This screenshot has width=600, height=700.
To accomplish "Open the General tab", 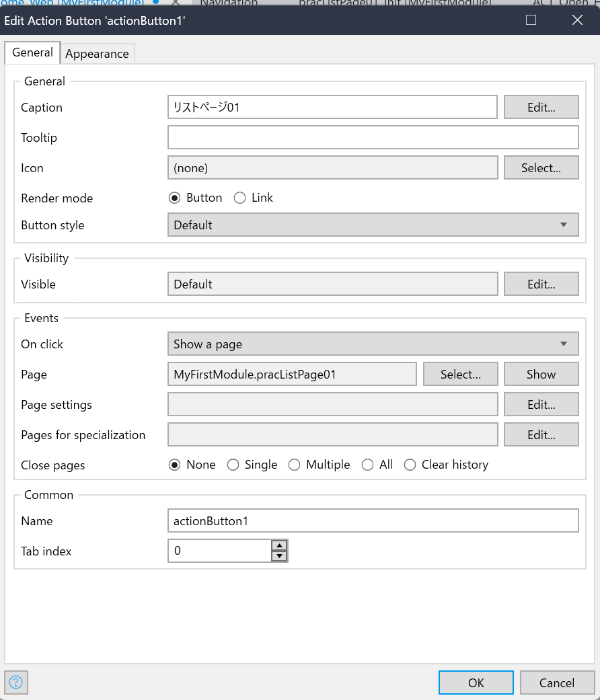I will click(x=32, y=52).
